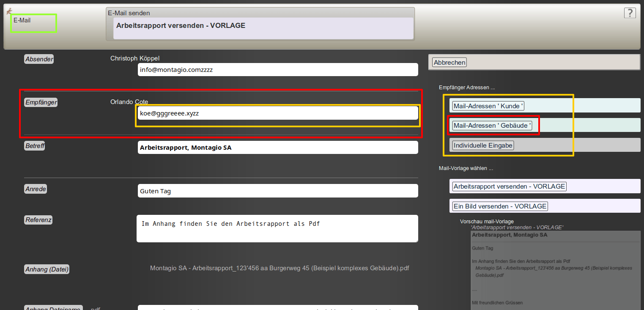Click the recipient email field koe@gggreeee.xyzz
Viewport: 644px width, 310px height.
[277, 113]
